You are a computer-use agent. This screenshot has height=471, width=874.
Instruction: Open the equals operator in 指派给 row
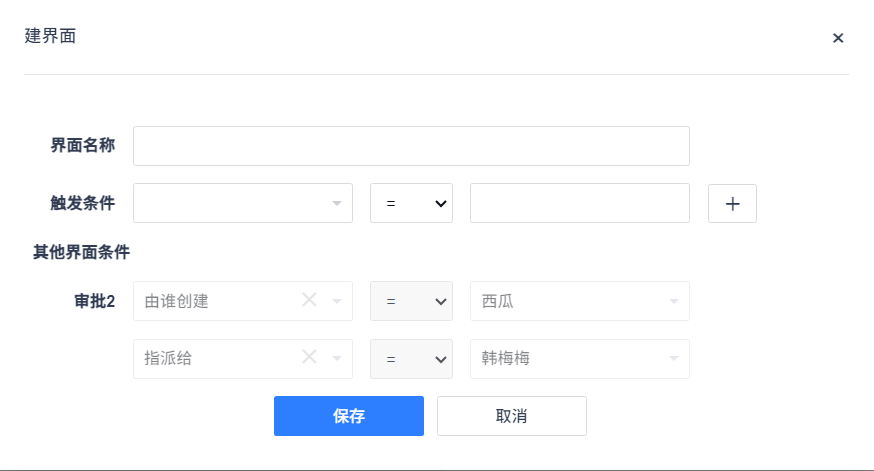[411, 359]
